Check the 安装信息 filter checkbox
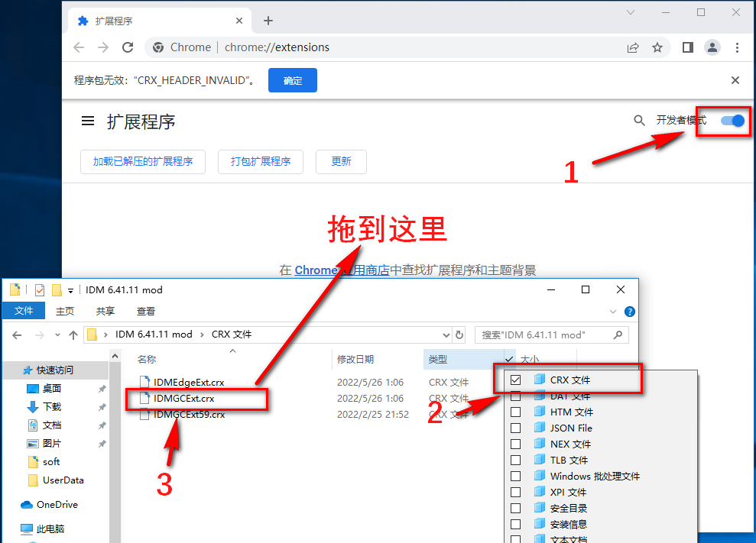This screenshot has width=756, height=543. pos(515,524)
